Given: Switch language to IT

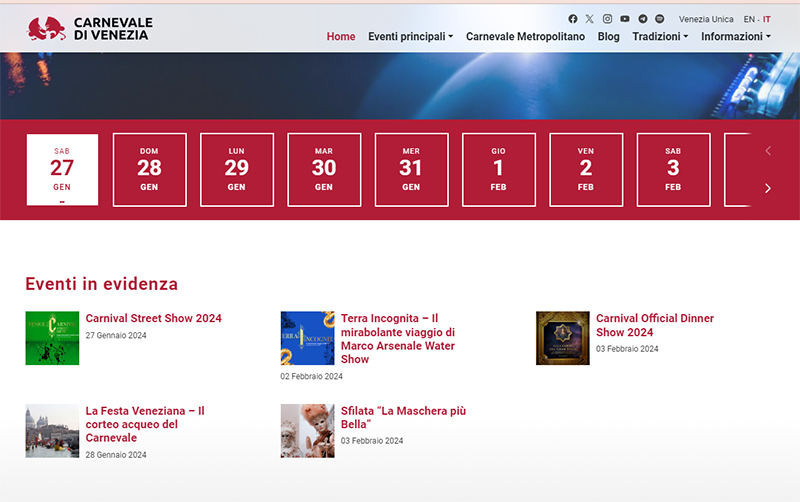Looking at the screenshot, I should 766,19.
